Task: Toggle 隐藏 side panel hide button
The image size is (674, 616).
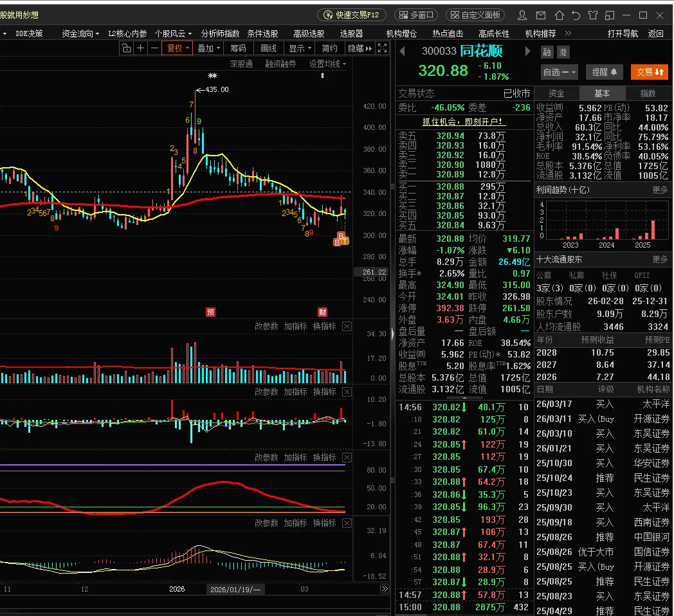Action: [360, 48]
